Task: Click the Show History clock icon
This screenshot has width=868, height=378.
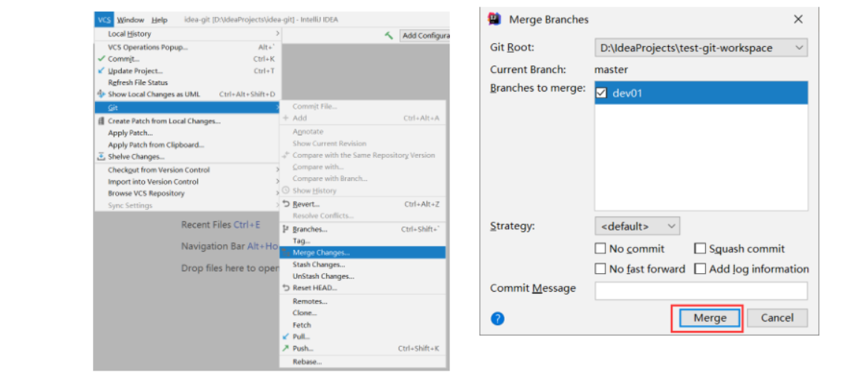Action: click(285, 190)
